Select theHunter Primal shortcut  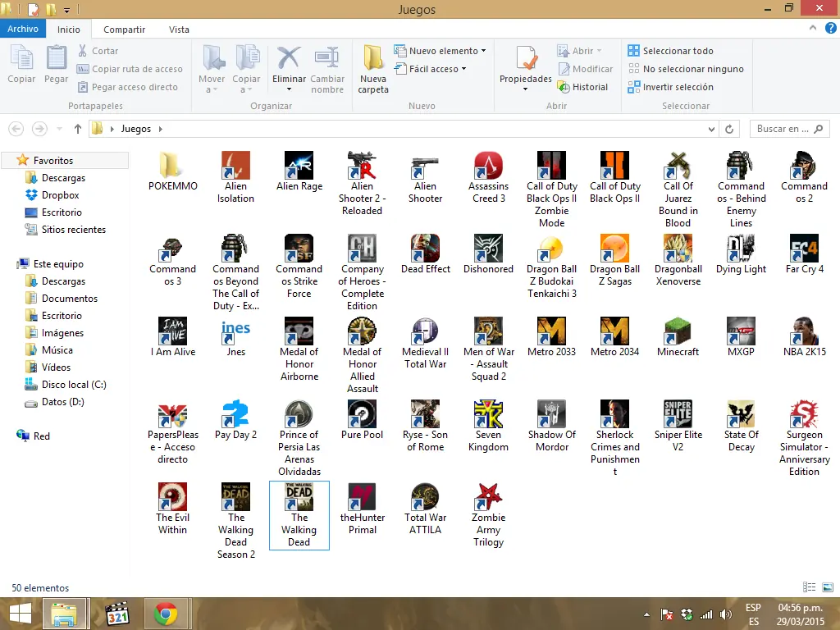tap(362, 509)
